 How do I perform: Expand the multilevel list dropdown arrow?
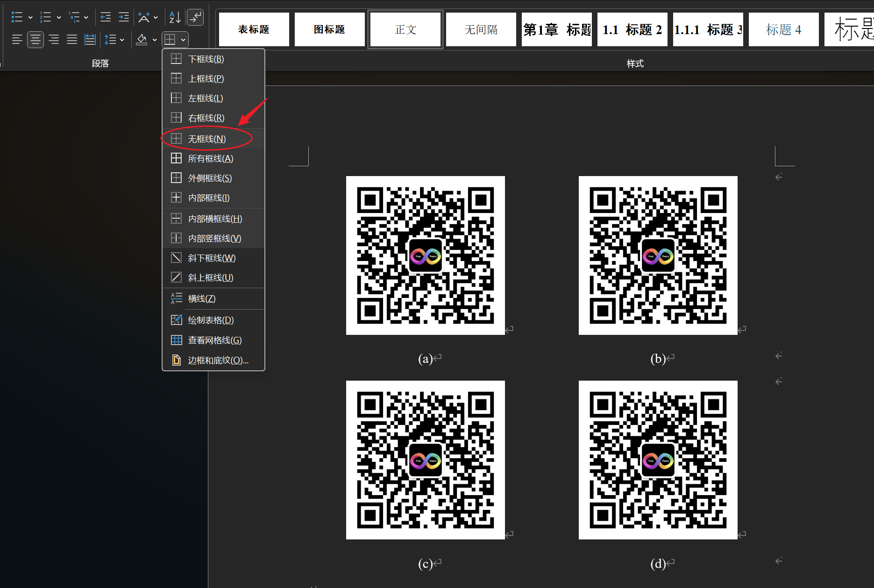click(86, 18)
